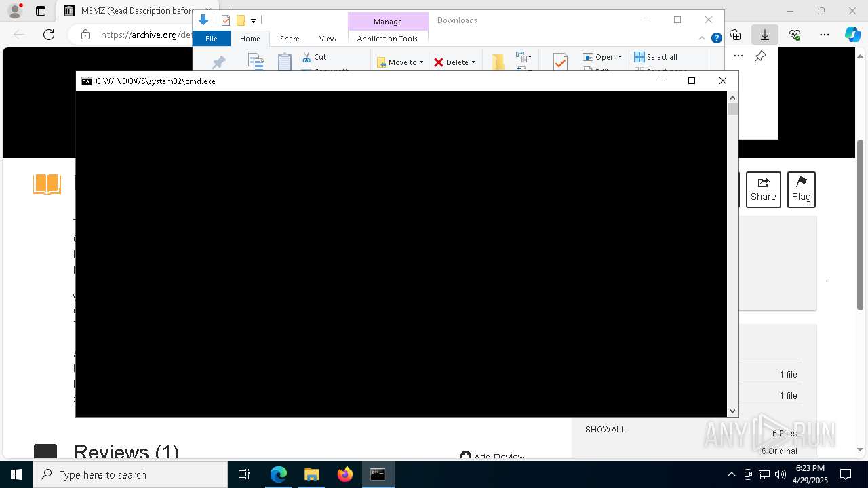Open the Copilot icon in Edge
The image size is (868, 488).
point(852,35)
